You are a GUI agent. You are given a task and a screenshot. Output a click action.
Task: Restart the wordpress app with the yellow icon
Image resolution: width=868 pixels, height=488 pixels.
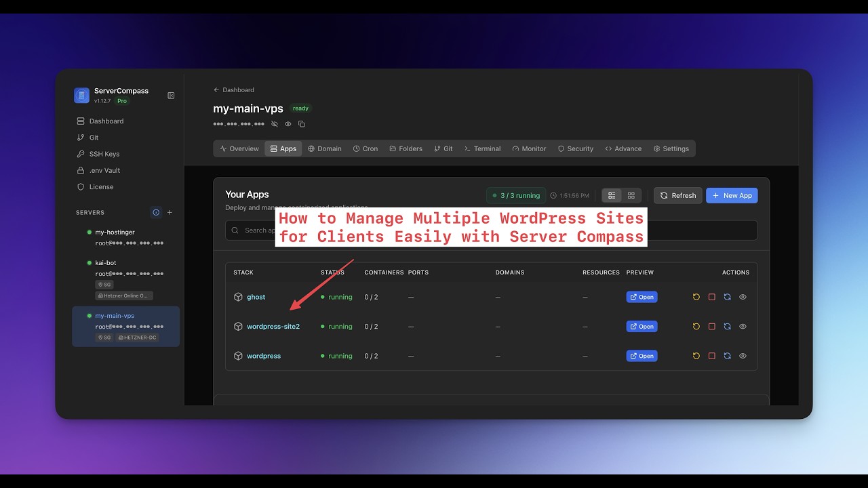[696, 356]
